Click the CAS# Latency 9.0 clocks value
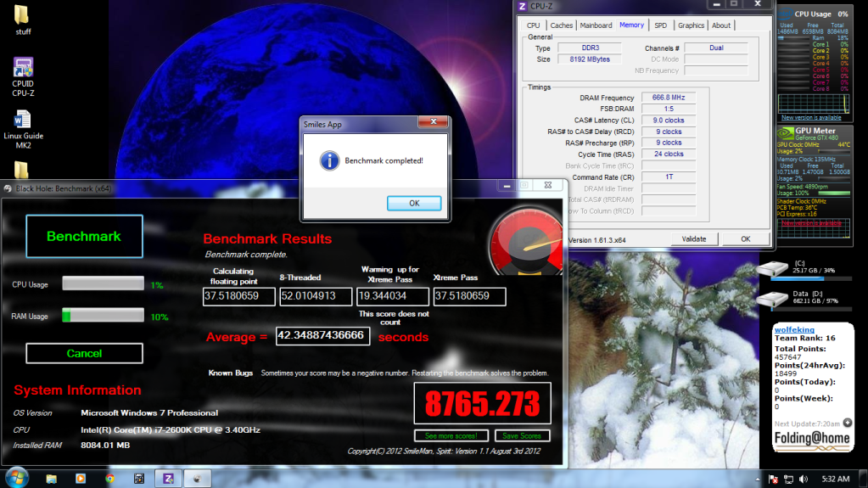 (668, 121)
